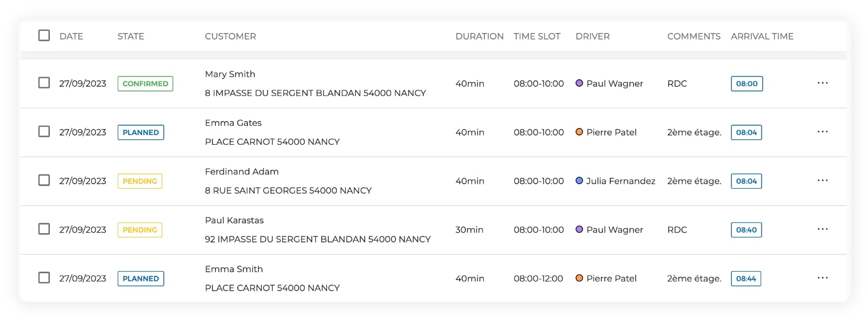
Task: Open the actions menu for Paul Karastas' row
Action: tap(822, 229)
